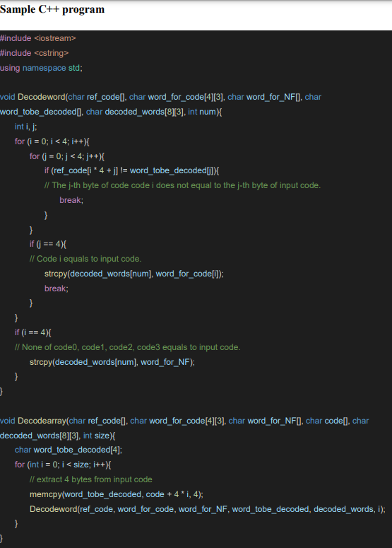The height and width of the screenshot is (548, 392).
Task: Click the "// Code i equals to input code." comment
Action: 85,259
